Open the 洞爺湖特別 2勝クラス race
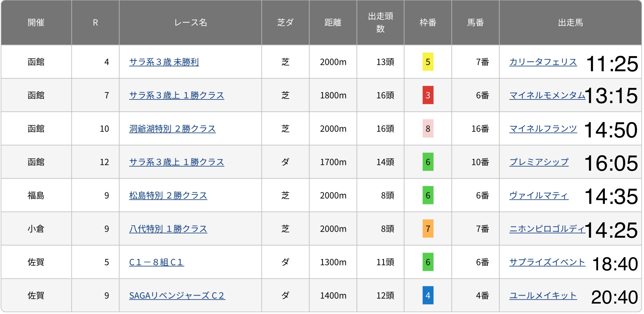644x314 pixels. pyautogui.click(x=172, y=129)
